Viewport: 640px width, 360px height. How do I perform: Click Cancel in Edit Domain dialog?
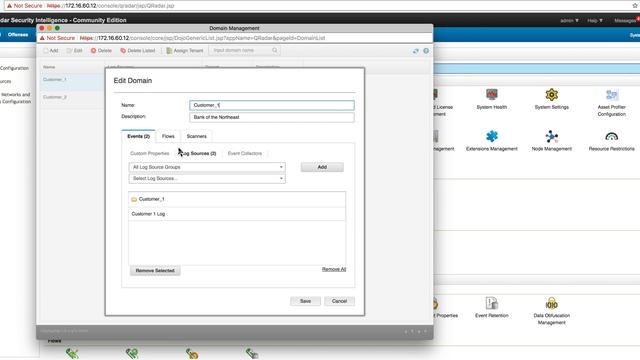tap(339, 301)
